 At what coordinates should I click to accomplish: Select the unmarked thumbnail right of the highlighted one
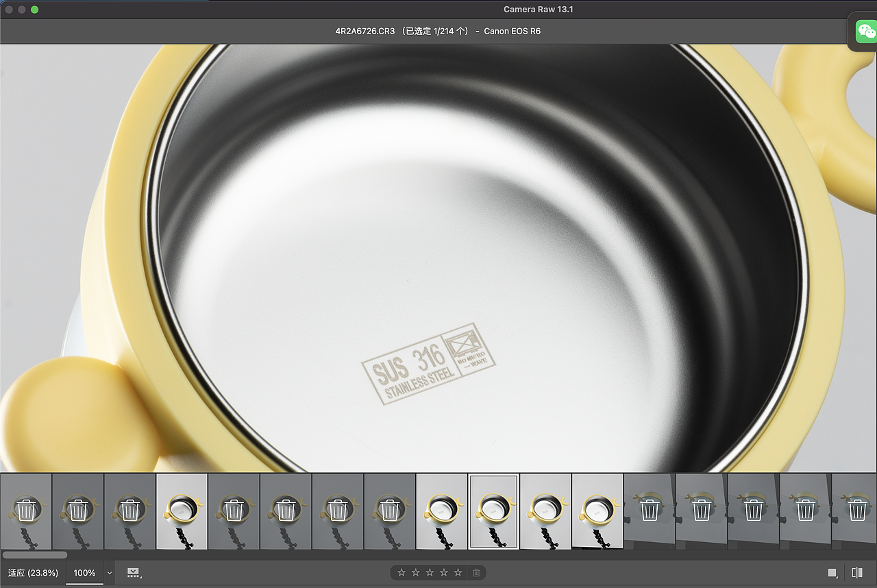(545, 511)
